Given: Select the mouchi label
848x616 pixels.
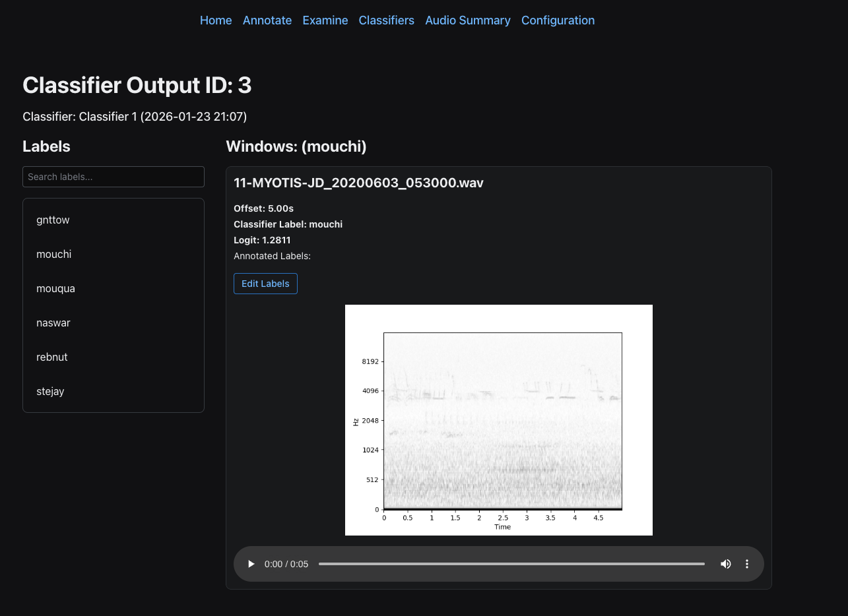Looking at the screenshot, I should [x=54, y=255].
